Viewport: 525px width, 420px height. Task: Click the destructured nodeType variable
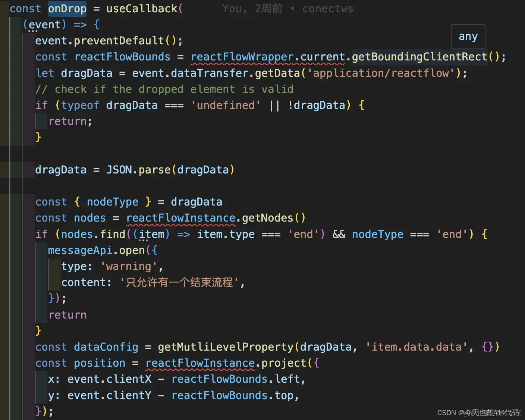click(113, 202)
